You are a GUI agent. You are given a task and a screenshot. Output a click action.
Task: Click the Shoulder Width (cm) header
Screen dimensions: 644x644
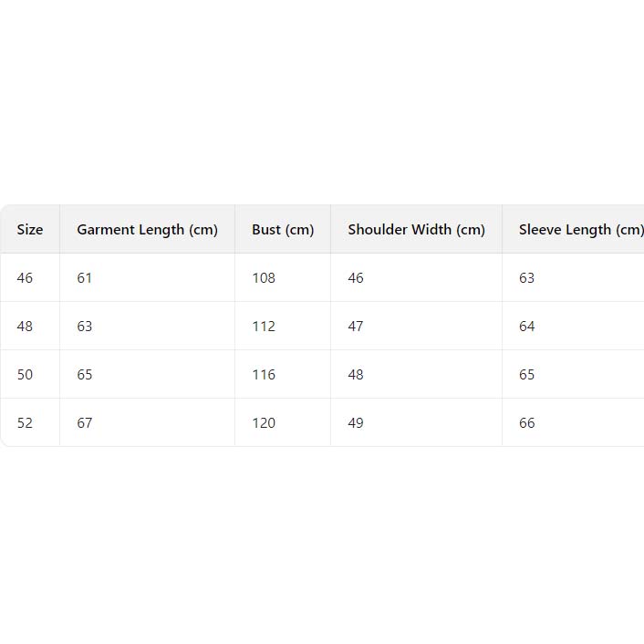point(416,230)
